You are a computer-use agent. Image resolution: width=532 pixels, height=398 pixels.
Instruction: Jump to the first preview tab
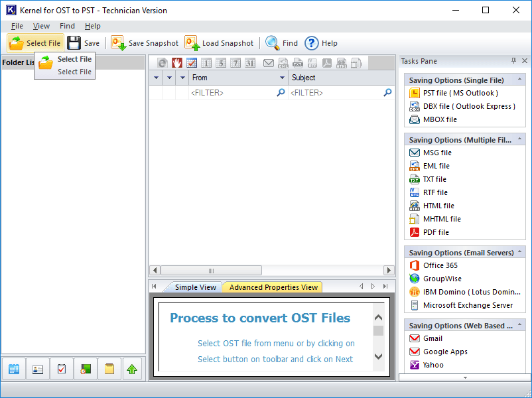(x=154, y=287)
